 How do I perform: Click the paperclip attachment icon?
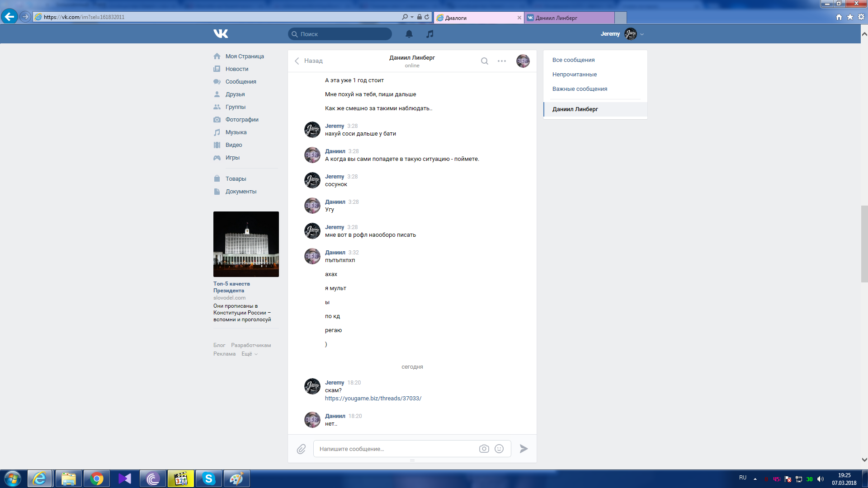point(301,449)
